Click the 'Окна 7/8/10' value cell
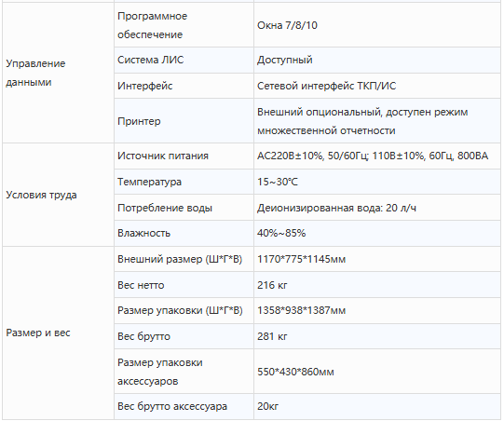 [x=377, y=25]
